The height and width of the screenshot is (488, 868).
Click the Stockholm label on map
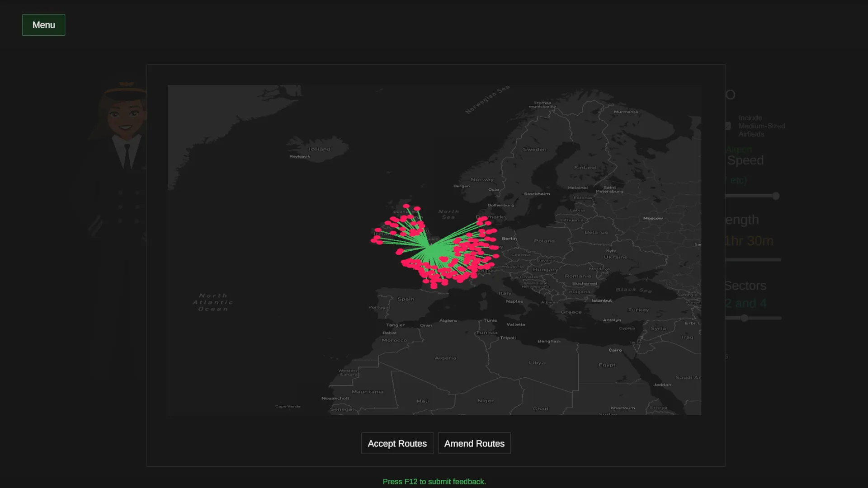pos(537,194)
